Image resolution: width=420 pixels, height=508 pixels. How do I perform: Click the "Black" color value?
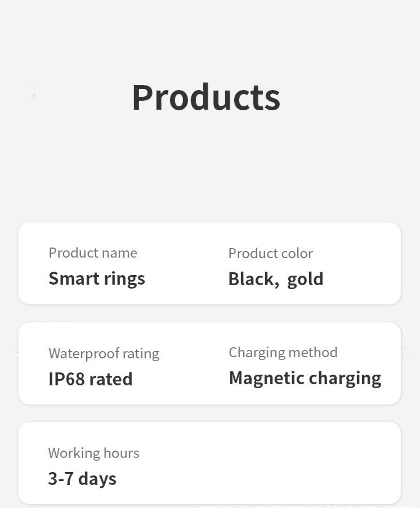point(252,279)
